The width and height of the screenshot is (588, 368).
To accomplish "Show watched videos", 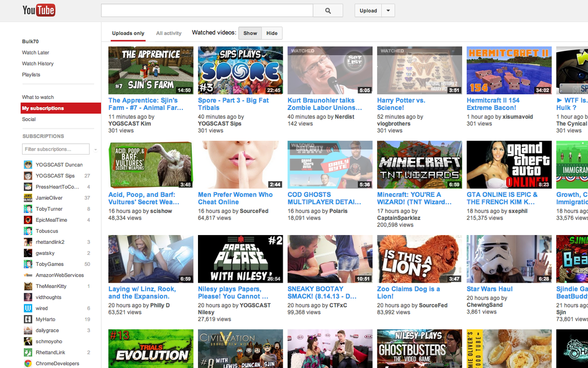I will [250, 33].
